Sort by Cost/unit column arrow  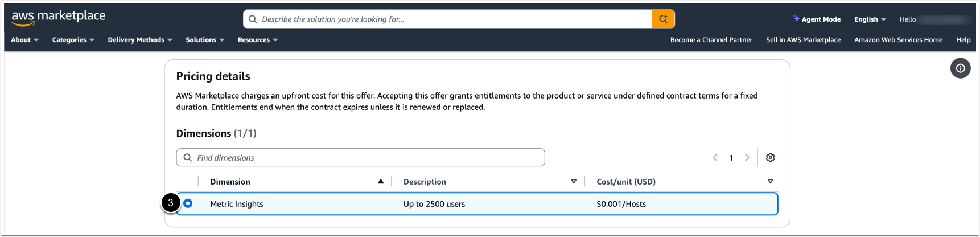pyautogui.click(x=770, y=182)
